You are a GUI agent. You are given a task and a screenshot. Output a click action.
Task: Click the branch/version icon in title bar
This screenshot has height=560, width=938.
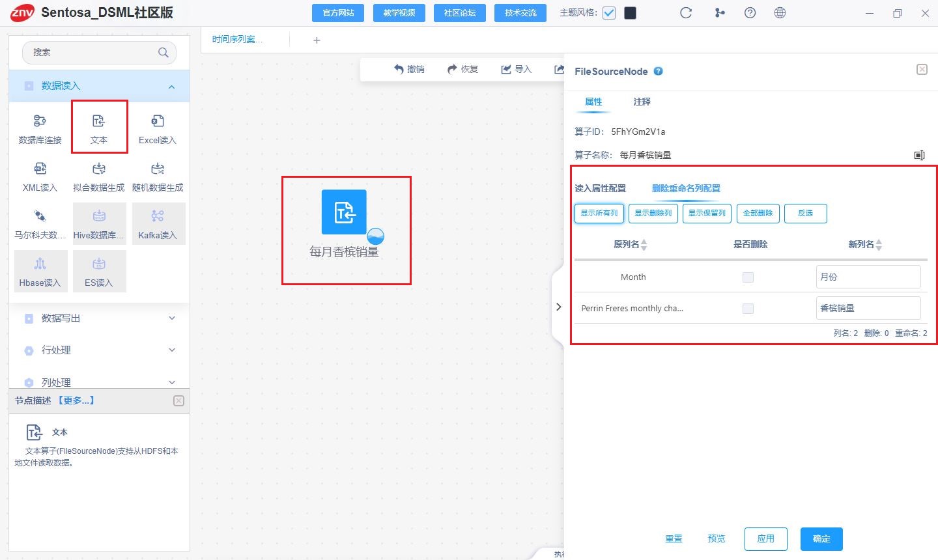tap(720, 12)
